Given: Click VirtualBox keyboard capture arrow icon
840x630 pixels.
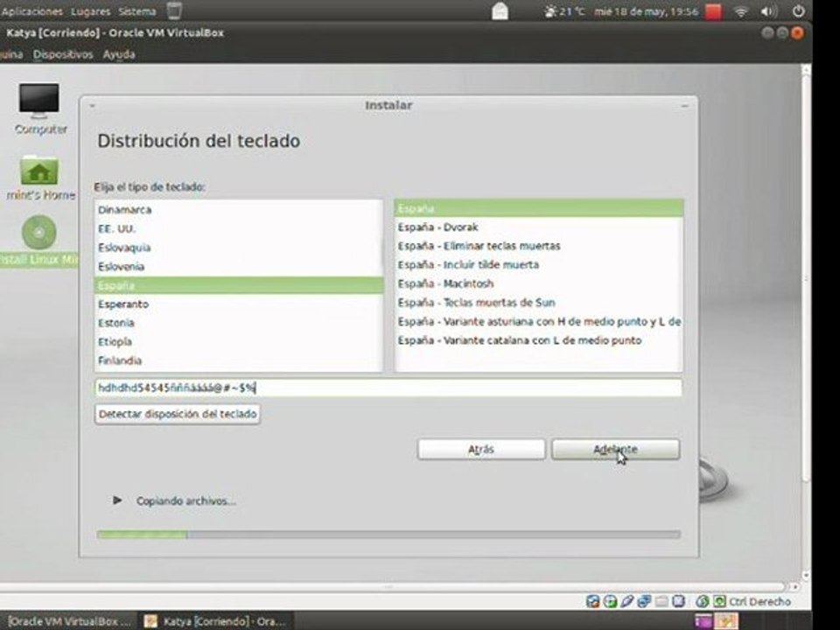Looking at the screenshot, I should click(719, 602).
